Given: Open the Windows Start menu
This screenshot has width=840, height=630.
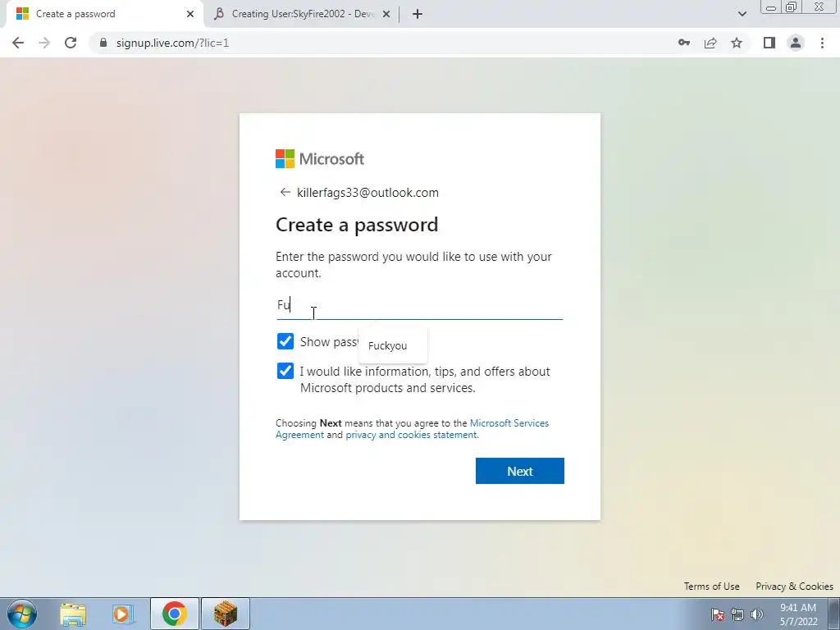Looking at the screenshot, I should point(22,614).
